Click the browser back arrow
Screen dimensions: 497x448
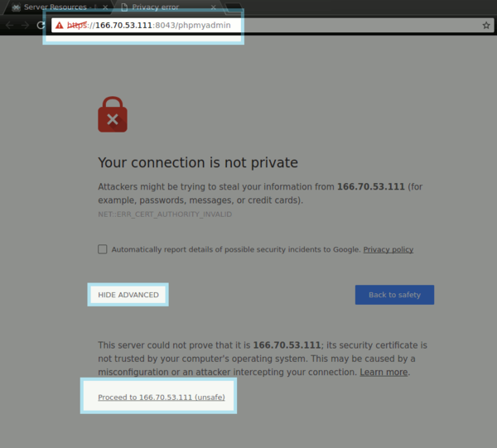[x=9, y=26]
